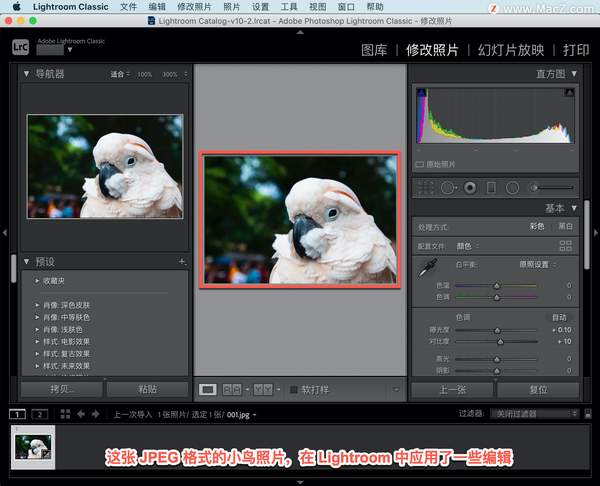Adjust the 曝光度 exposure slider
The image size is (600, 486).
(x=497, y=329)
